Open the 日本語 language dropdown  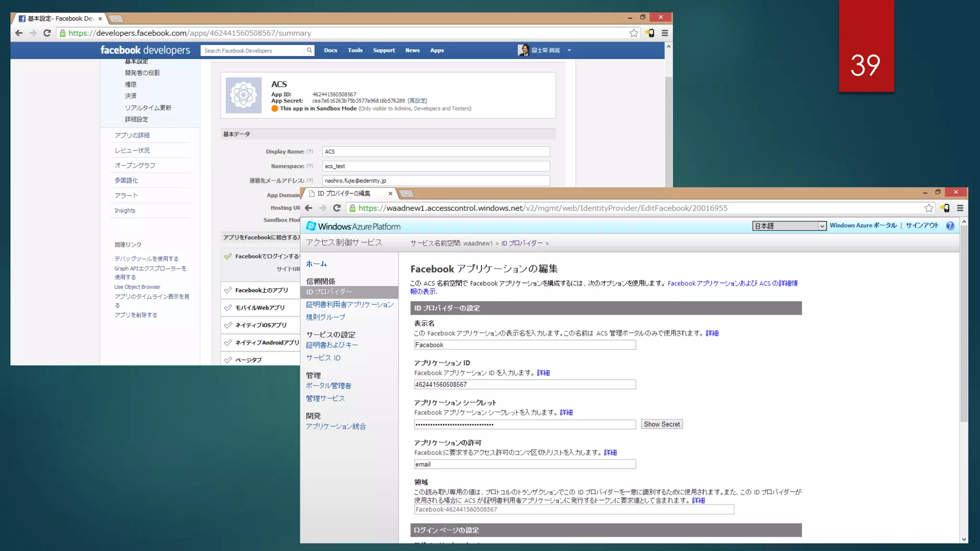(x=789, y=226)
